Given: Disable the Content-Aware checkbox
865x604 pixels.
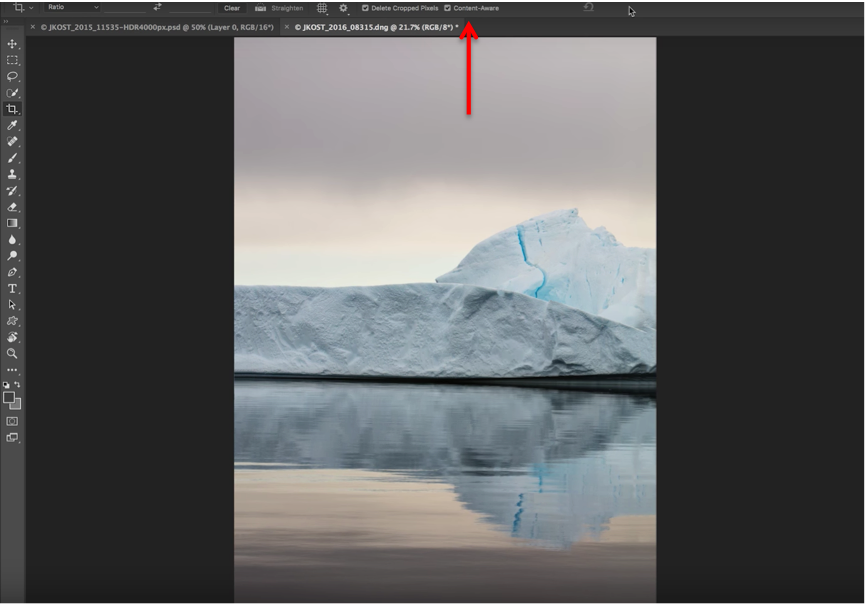Looking at the screenshot, I should (448, 8).
